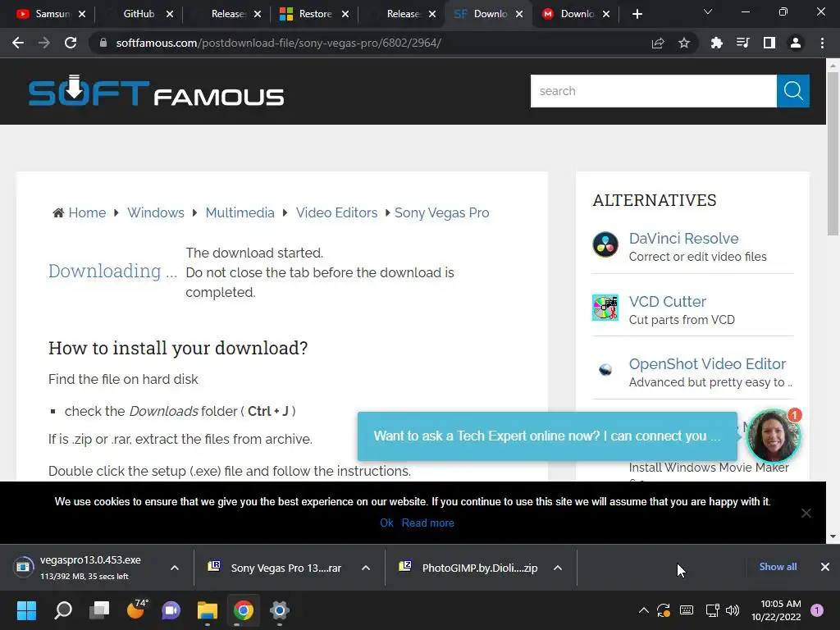The height and width of the screenshot is (630, 840).
Task: Click the Home breadcrumb link
Action: tap(87, 212)
